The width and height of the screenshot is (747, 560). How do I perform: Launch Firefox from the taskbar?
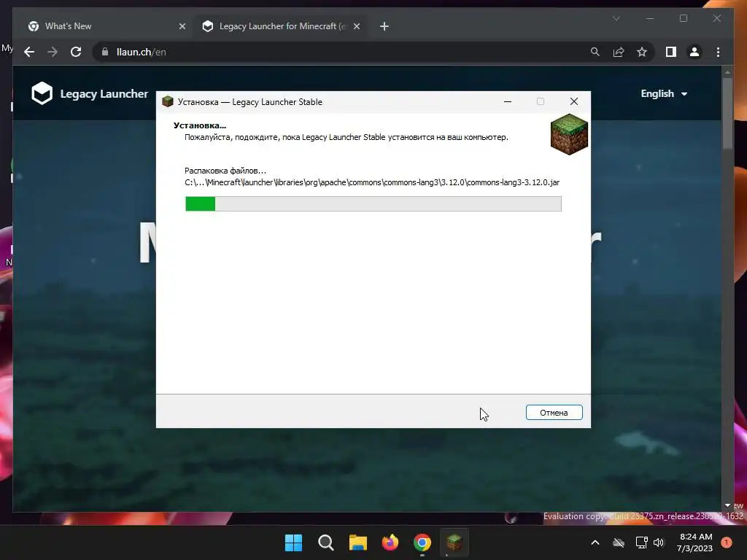[390, 542]
